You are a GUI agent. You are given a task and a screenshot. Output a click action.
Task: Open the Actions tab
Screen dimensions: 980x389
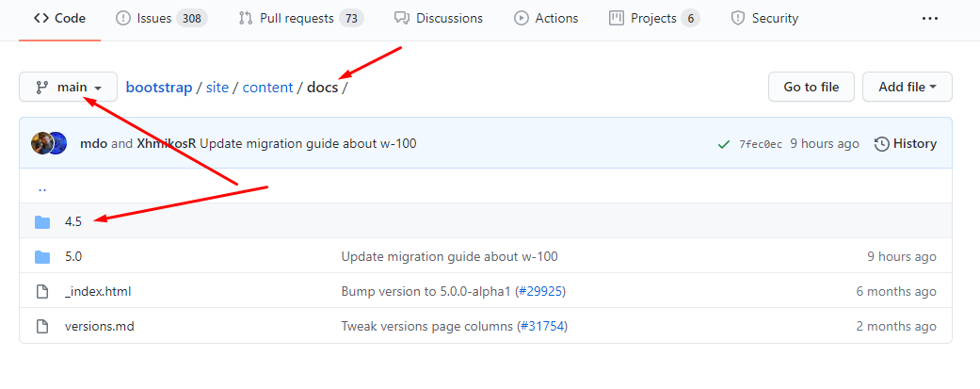[x=546, y=19]
